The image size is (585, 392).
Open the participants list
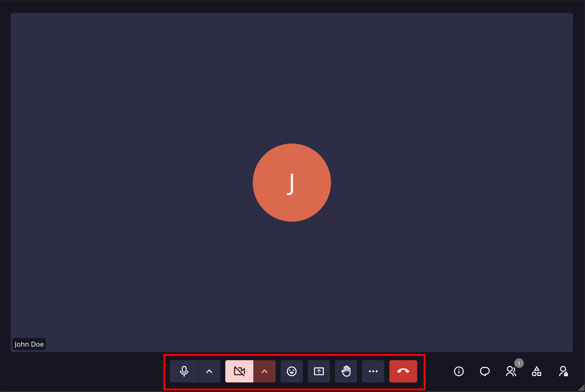point(511,371)
